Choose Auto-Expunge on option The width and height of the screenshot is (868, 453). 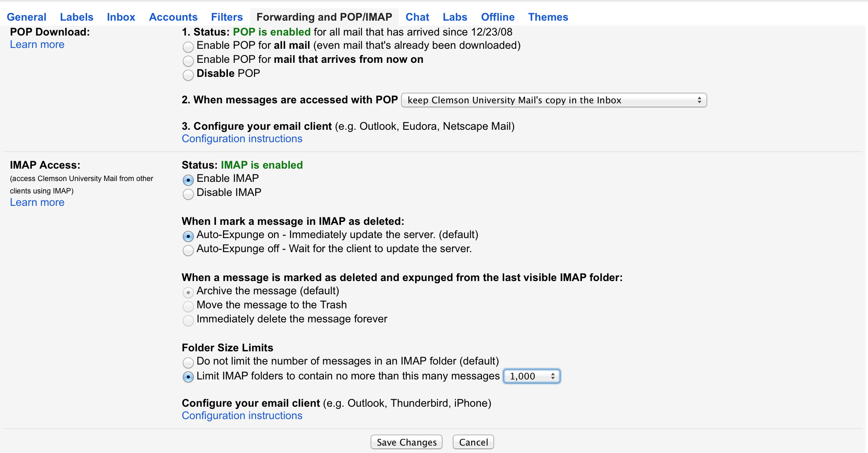click(188, 236)
